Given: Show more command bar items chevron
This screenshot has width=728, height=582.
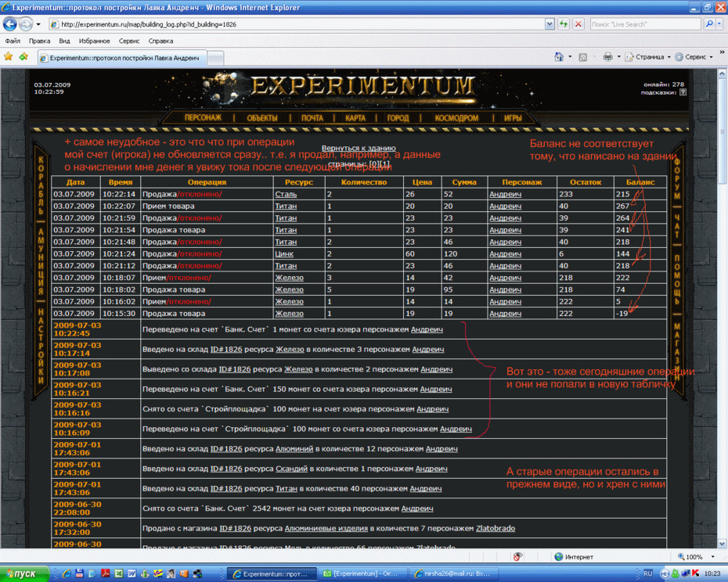Looking at the screenshot, I should point(722,52).
